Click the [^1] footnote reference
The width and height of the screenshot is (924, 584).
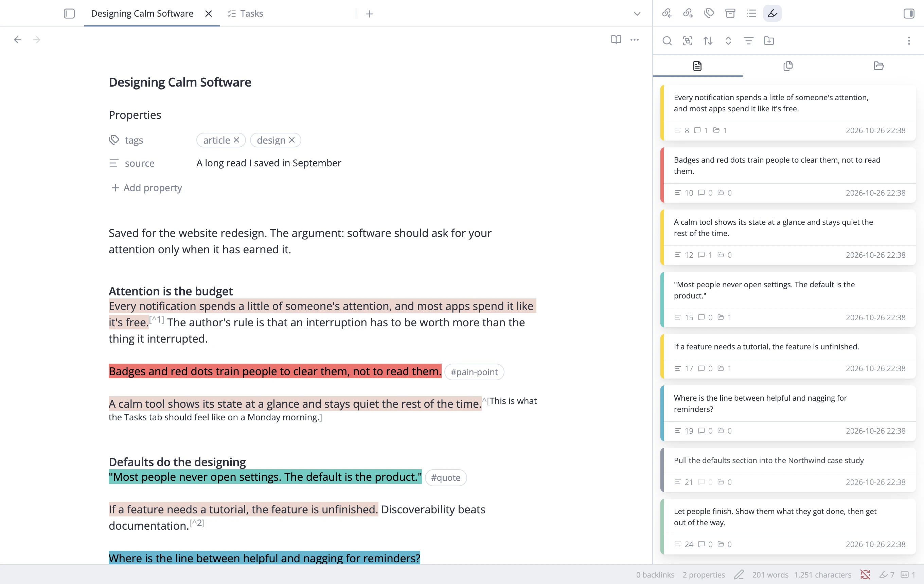tap(157, 320)
